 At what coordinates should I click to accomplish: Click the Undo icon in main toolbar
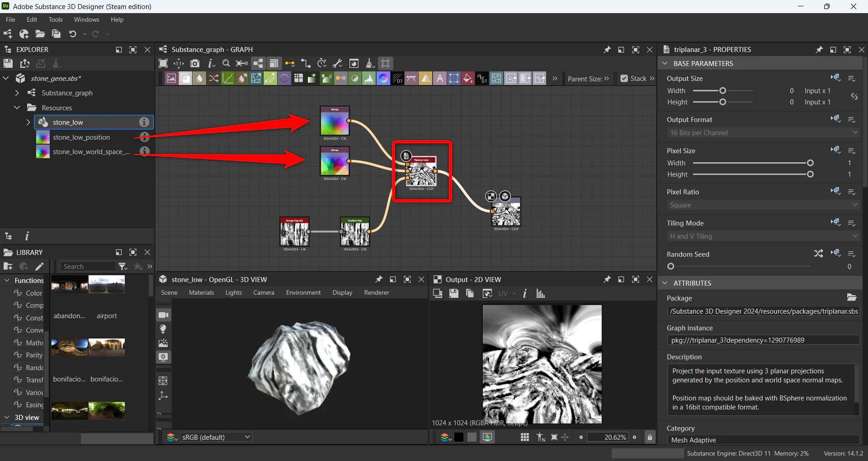[72, 34]
